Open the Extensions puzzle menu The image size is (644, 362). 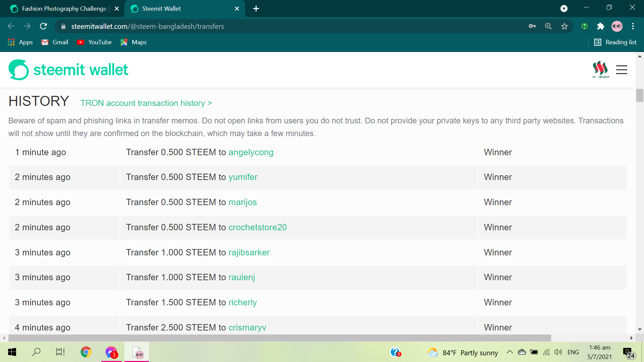pos(601,26)
